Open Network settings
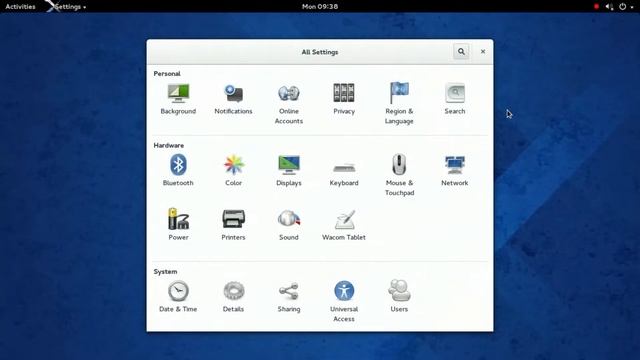 (455, 170)
